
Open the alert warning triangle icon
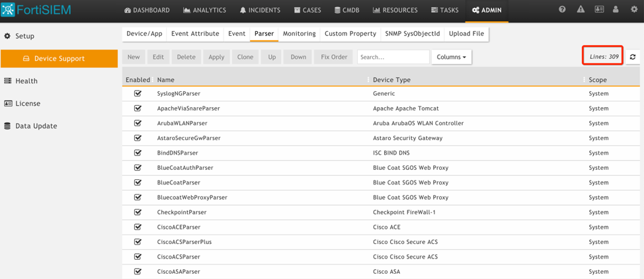tap(581, 10)
